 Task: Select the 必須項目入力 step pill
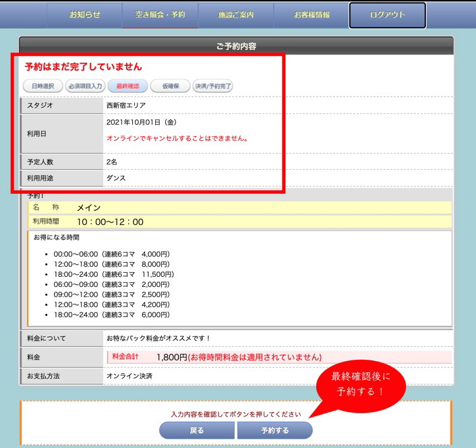pos(84,86)
